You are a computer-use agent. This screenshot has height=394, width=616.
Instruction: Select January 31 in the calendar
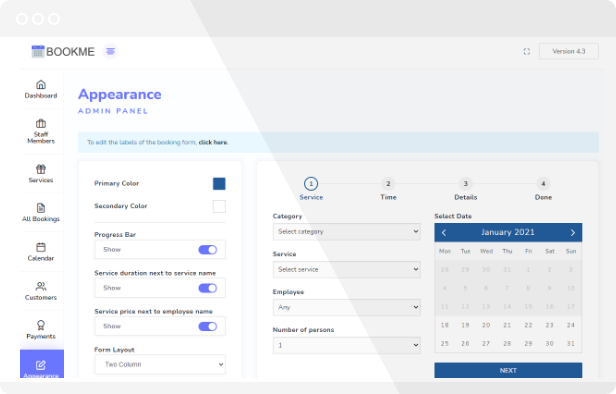[x=571, y=344]
